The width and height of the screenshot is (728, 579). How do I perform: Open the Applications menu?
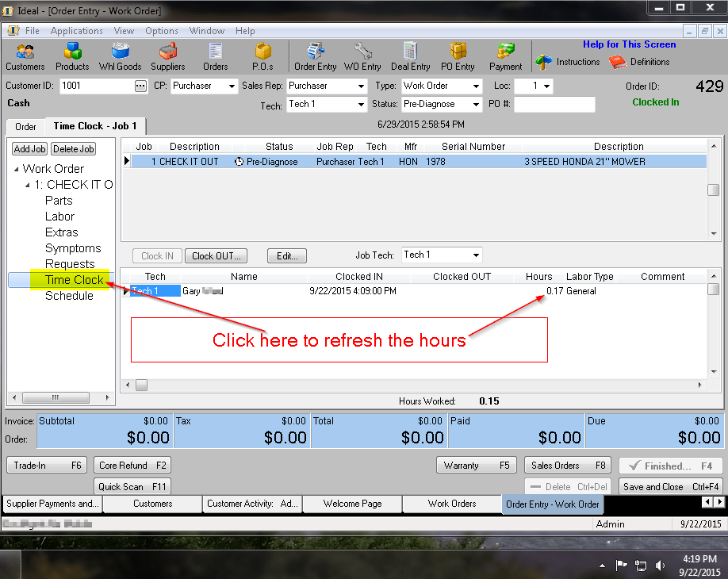pos(76,30)
